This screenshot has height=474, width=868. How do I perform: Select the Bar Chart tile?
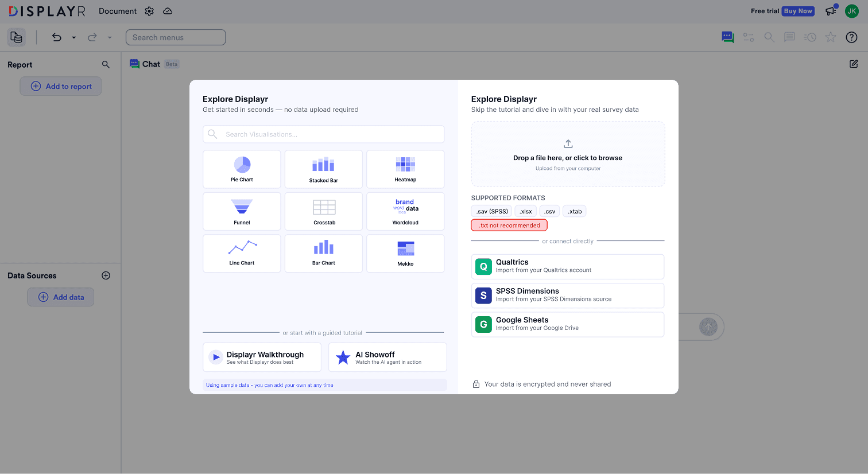tap(324, 253)
